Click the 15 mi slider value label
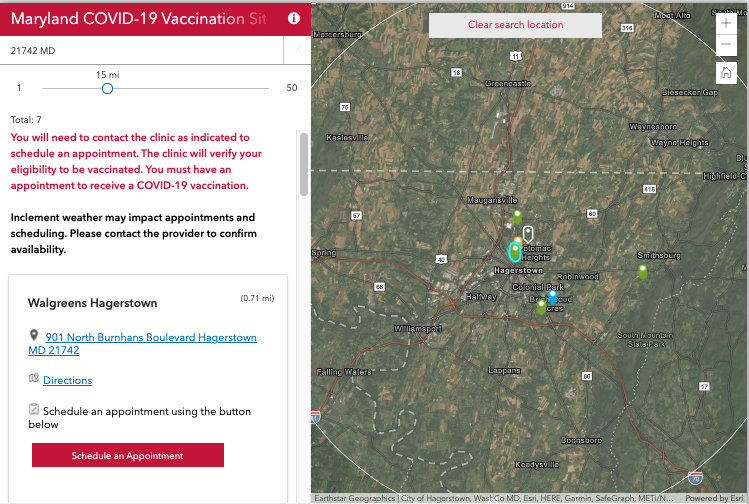The width and height of the screenshot is (749, 504). click(107, 75)
